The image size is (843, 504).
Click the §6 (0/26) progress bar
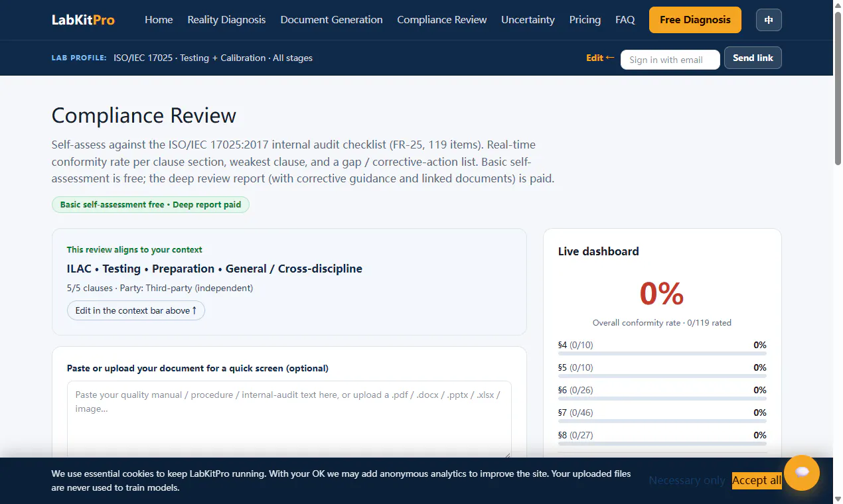pos(662,399)
